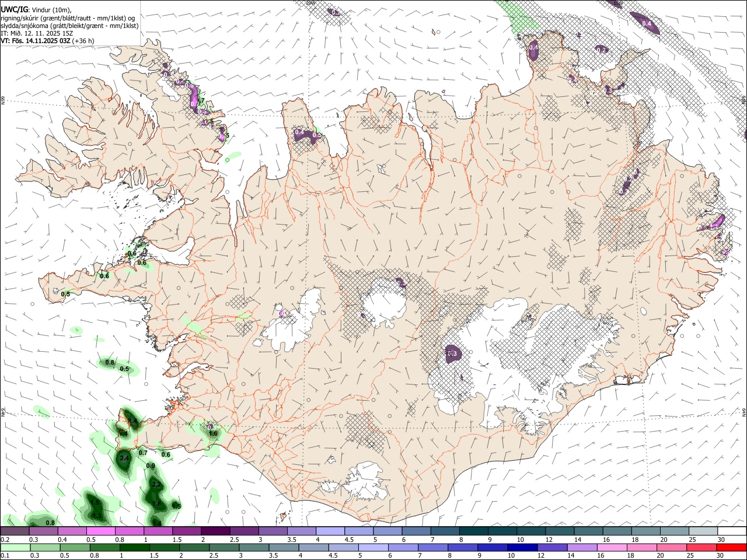
Task: Pick the pink snow-scale swatch labeled 0.5
Action: coord(100,531)
